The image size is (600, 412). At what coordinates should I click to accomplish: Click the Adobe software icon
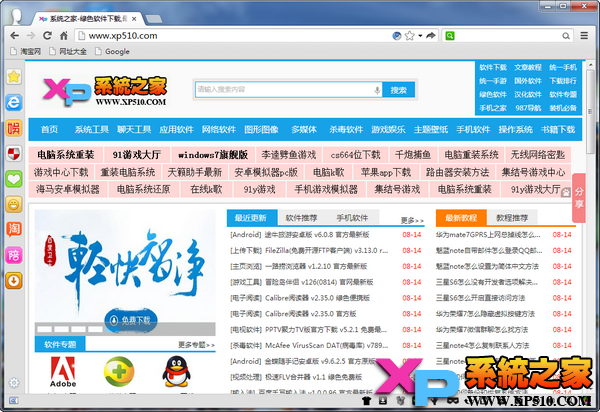(63, 372)
